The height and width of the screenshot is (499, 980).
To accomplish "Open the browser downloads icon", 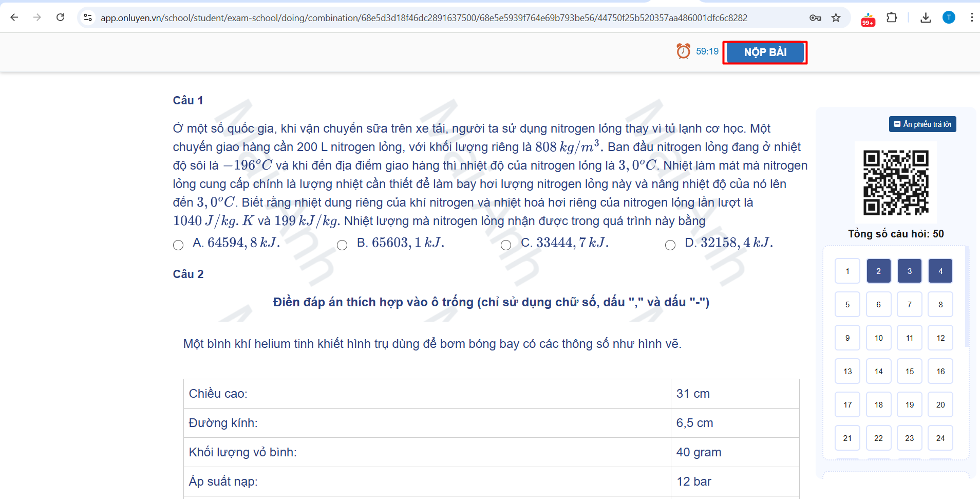I will [x=926, y=18].
